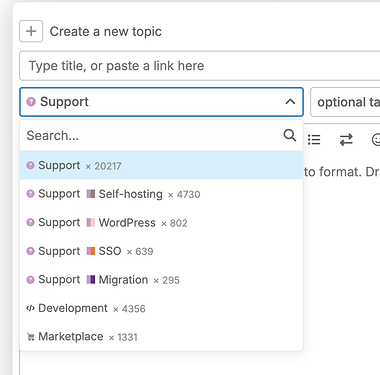Click the emoji toolbar icon
The height and width of the screenshot is (375, 380).
376,139
